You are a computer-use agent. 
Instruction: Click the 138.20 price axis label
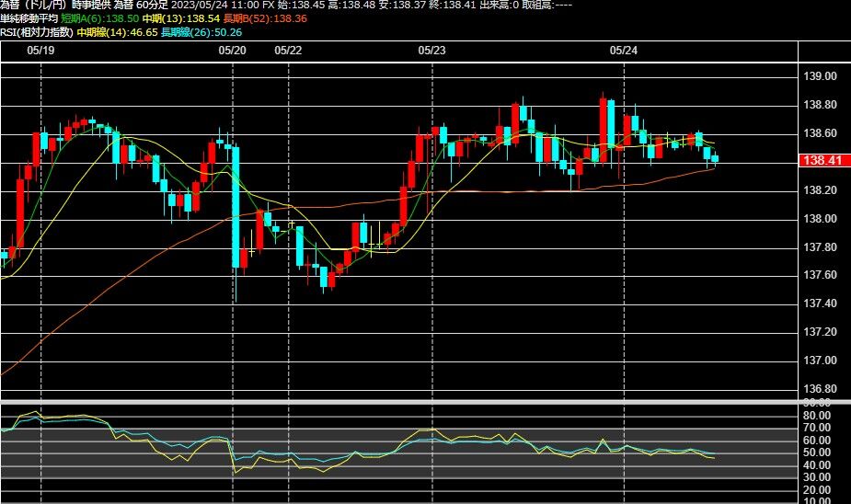point(820,189)
